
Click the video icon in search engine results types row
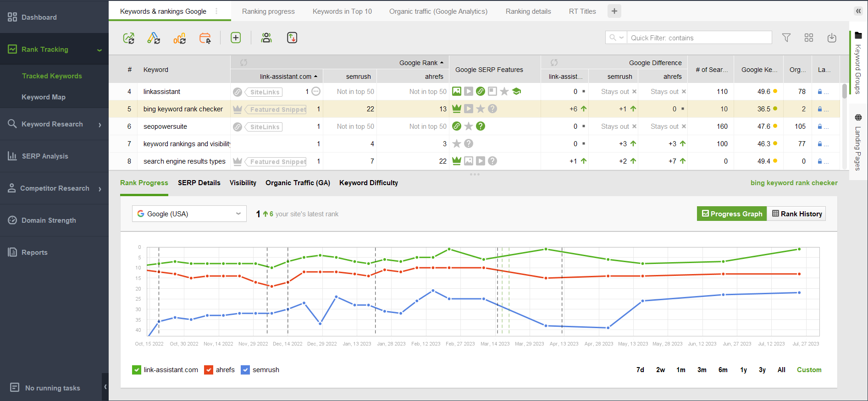480,161
